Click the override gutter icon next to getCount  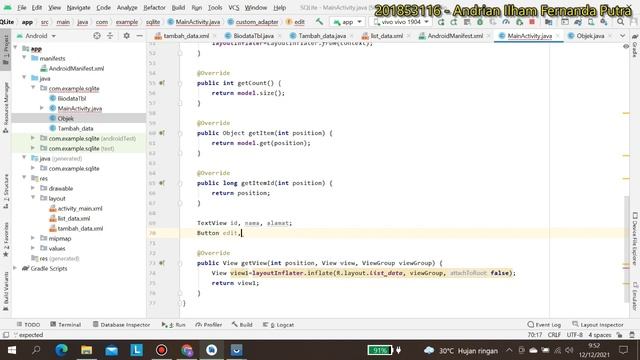(x=162, y=83)
